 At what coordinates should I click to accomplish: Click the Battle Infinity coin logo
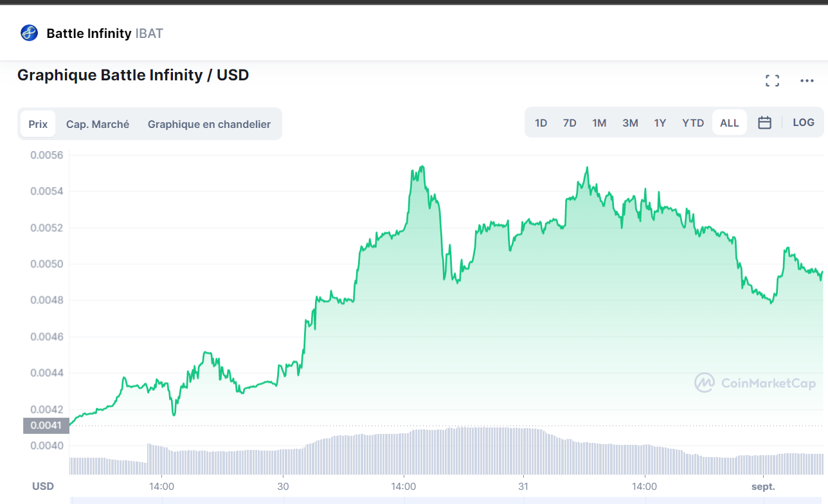(x=30, y=33)
